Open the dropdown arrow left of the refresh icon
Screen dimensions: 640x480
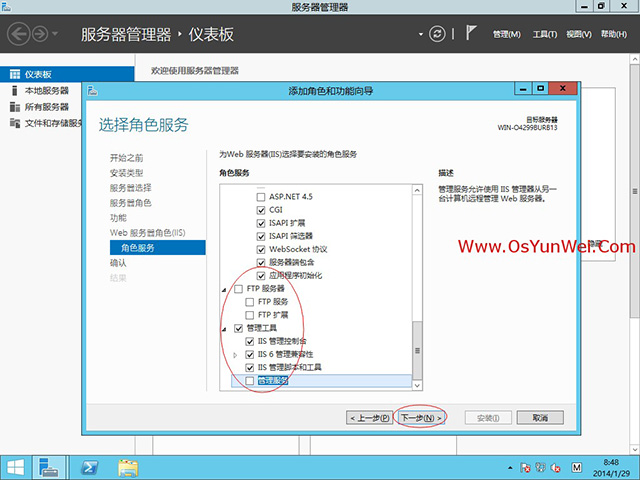coord(421,34)
